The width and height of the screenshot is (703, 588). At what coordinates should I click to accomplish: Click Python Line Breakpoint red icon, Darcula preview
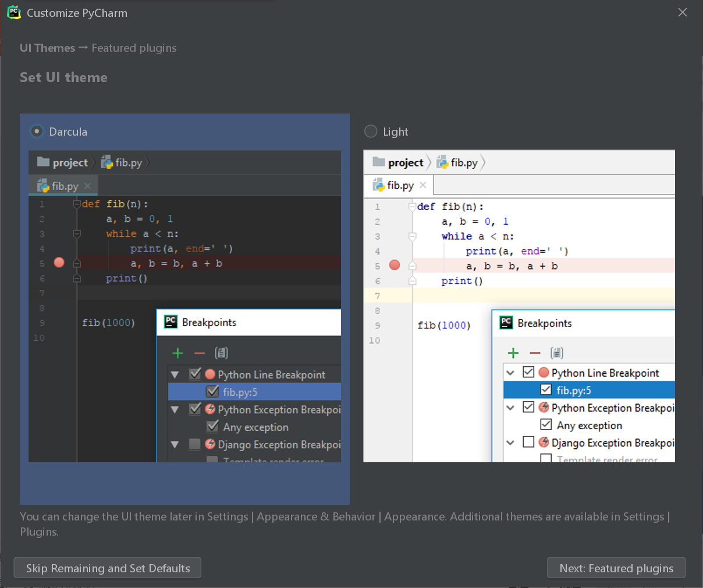(210, 374)
